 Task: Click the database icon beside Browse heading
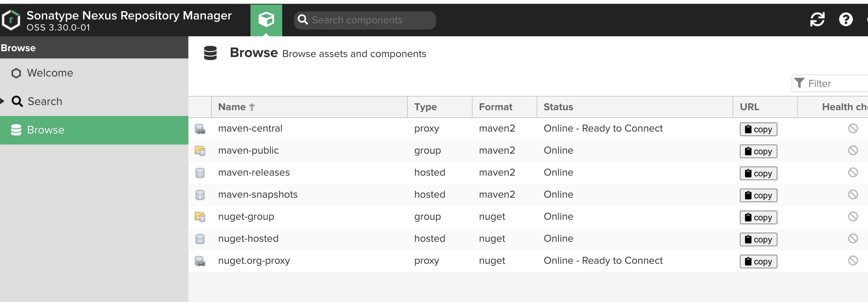(x=210, y=53)
